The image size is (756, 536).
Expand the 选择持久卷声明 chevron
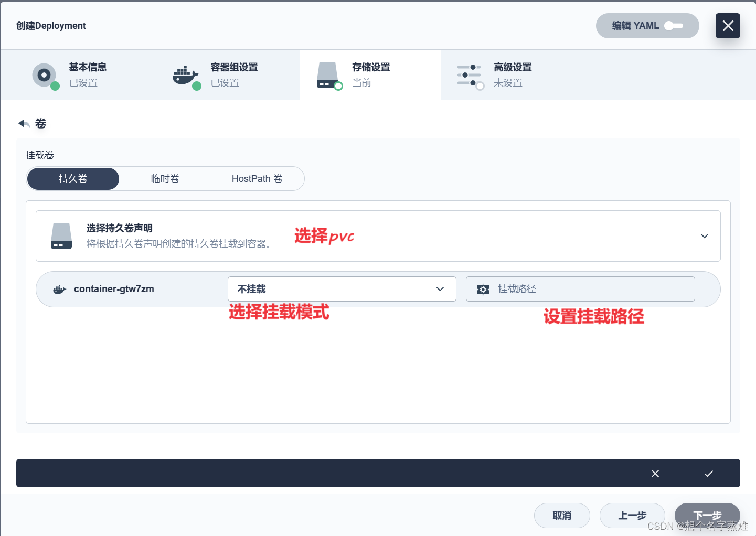[x=705, y=236]
